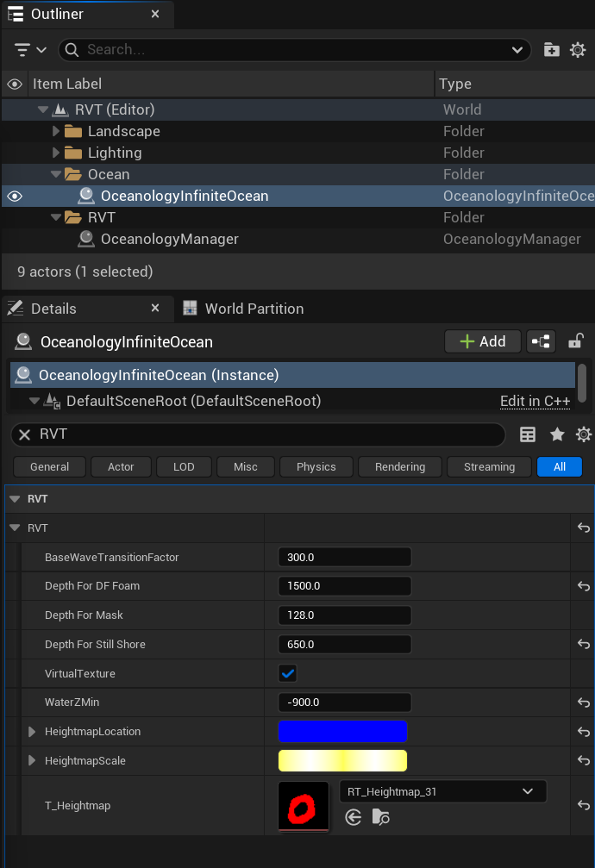595x868 pixels.
Task: Select the Physics filter tab
Action: click(316, 466)
